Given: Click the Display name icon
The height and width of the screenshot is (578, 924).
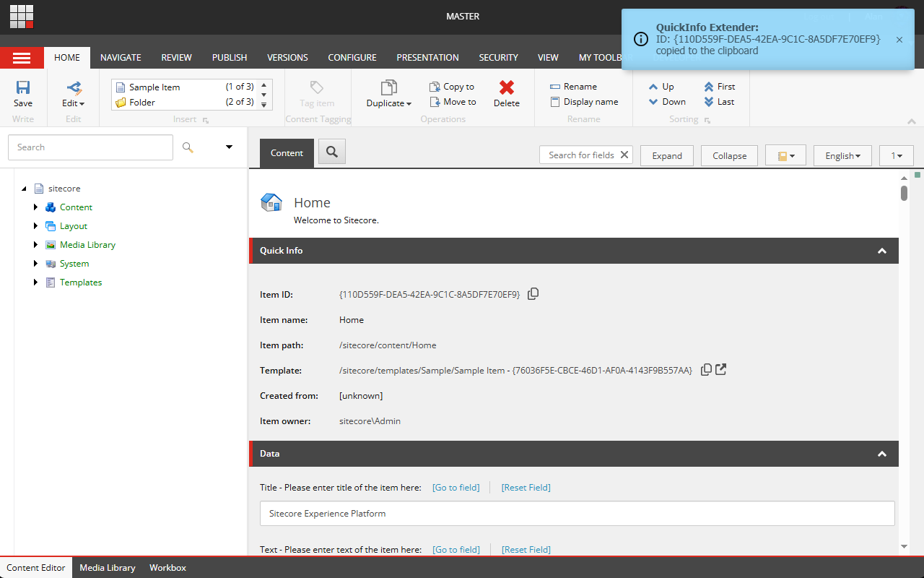Looking at the screenshot, I should [555, 102].
